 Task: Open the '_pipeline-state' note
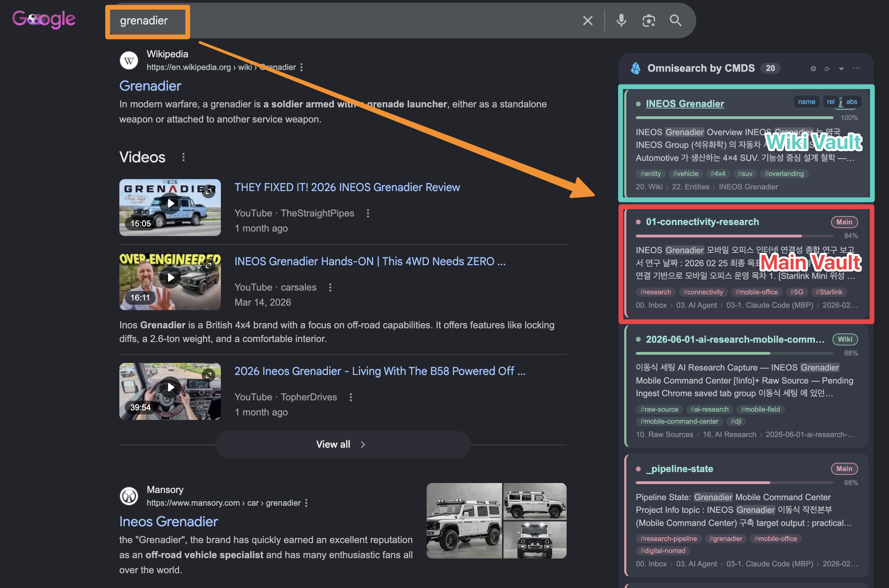679,469
